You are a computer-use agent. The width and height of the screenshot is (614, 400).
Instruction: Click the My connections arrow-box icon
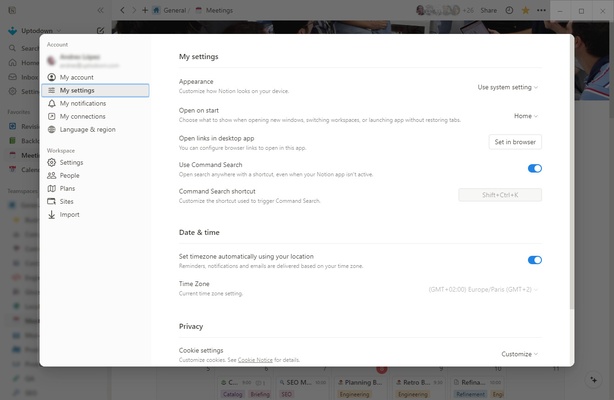coord(51,116)
